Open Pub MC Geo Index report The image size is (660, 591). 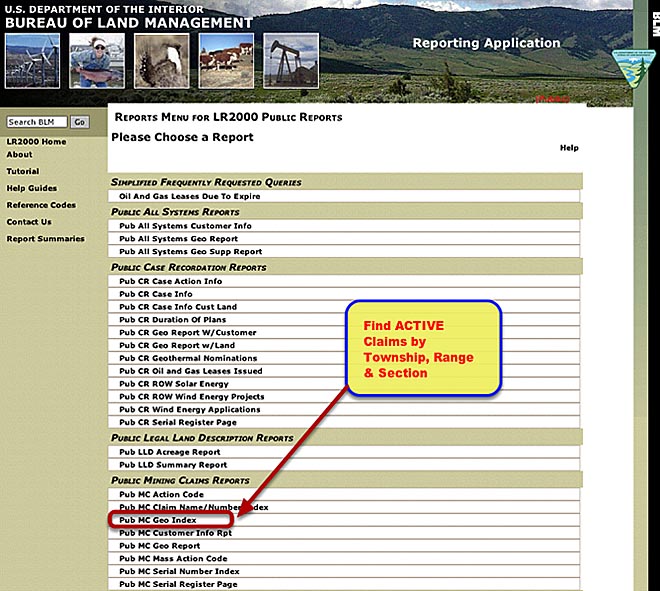pyautogui.click(x=158, y=520)
